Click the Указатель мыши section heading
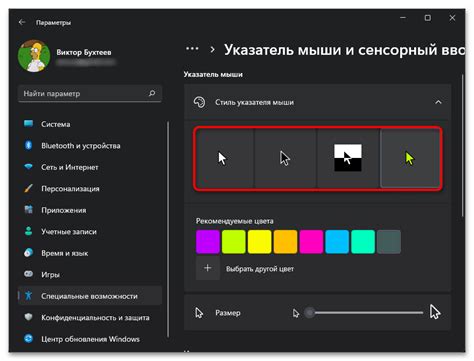 tap(213, 75)
